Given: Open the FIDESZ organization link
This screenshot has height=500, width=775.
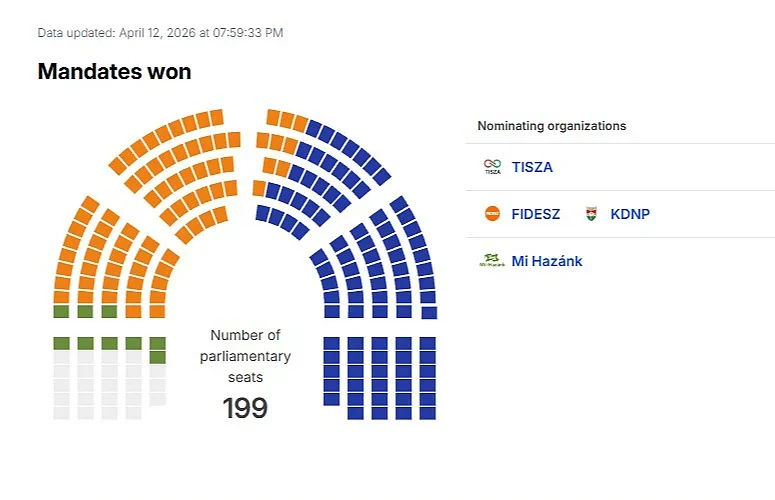Looking at the screenshot, I should click(x=538, y=214).
